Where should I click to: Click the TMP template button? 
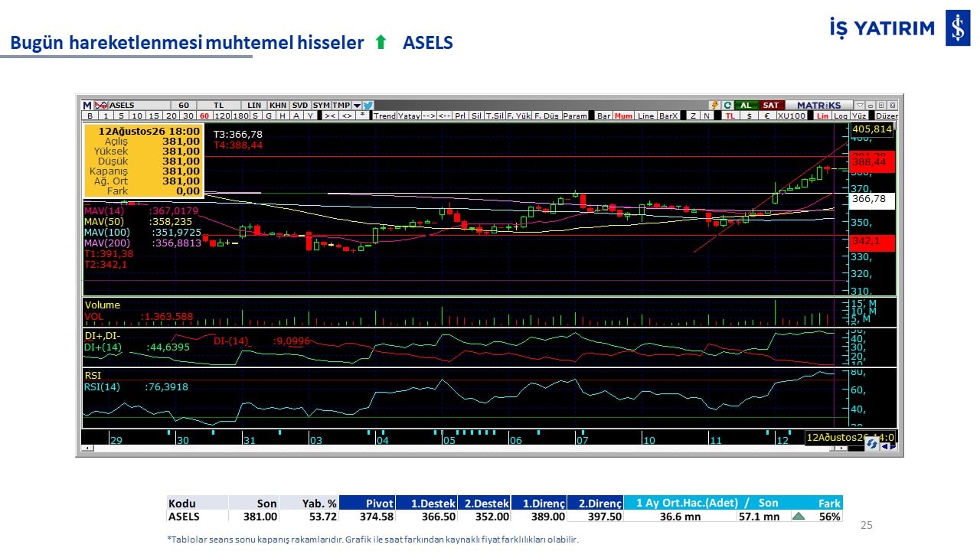[x=341, y=105]
